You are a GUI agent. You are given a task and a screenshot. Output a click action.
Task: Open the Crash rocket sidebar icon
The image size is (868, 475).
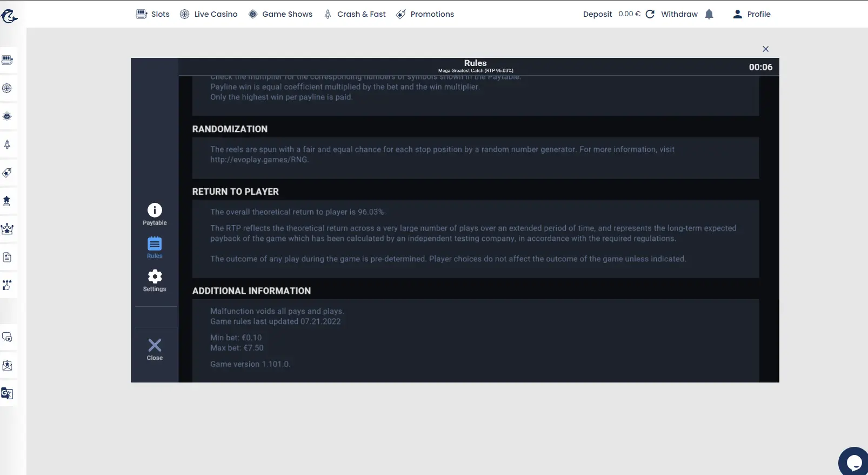[x=7, y=144]
